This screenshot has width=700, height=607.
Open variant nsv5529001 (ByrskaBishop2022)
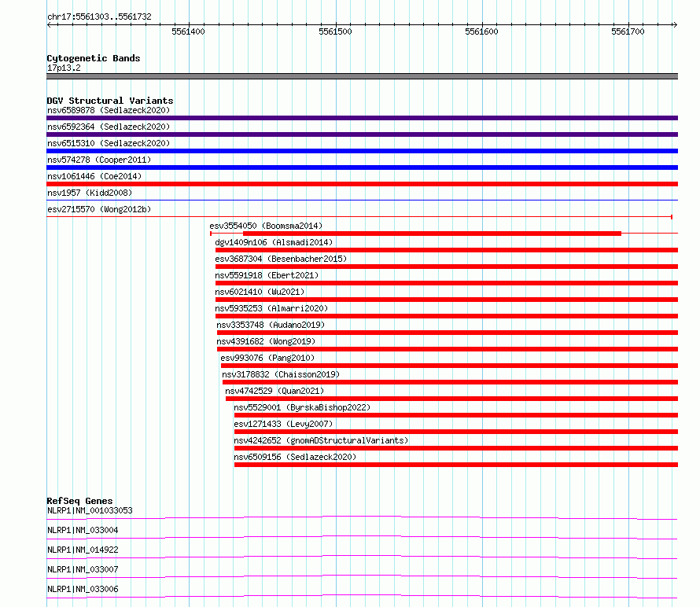(302, 407)
